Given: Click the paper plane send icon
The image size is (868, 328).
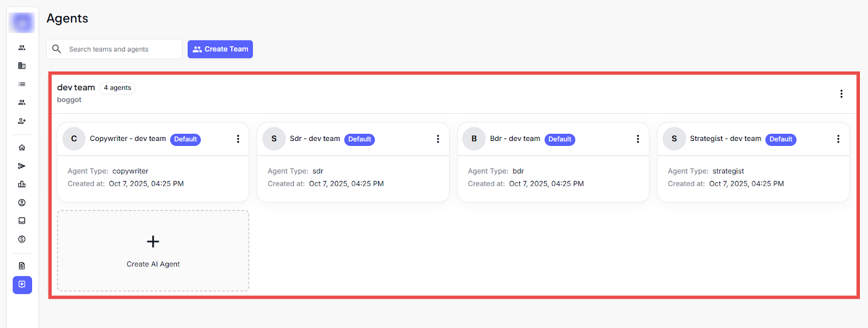Looking at the screenshot, I should [x=22, y=166].
